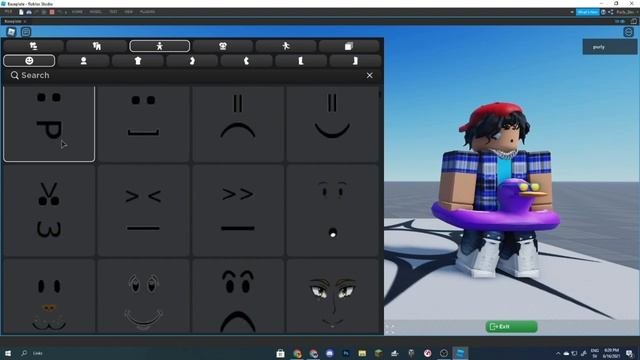
Task: Switch to Roblox Studio taskbar icon
Action: [x=460, y=353]
